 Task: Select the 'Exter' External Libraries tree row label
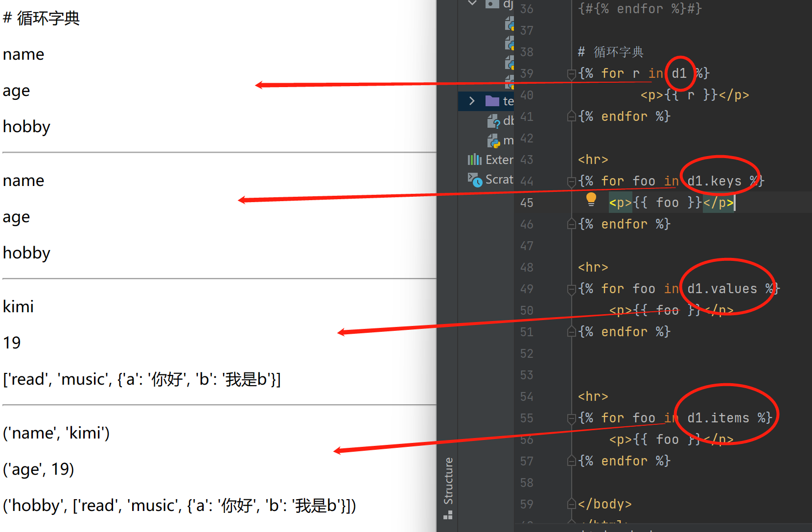coord(500,160)
